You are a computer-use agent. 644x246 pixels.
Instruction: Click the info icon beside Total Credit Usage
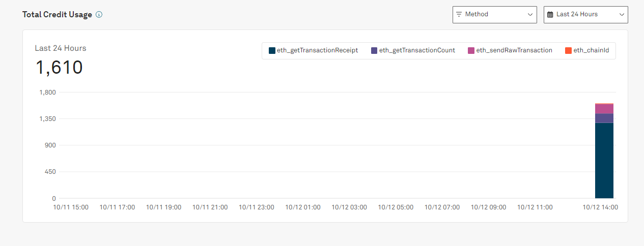[99, 15]
